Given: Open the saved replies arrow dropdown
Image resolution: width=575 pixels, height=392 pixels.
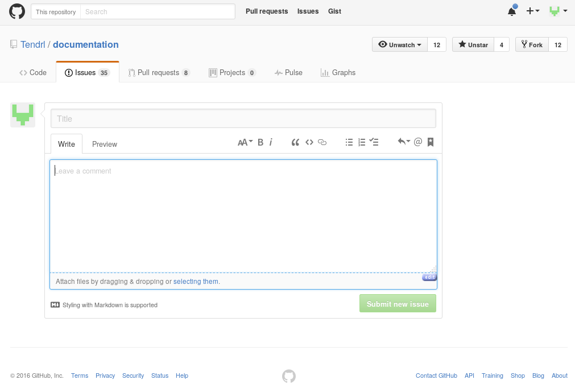Looking at the screenshot, I should coord(404,142).
